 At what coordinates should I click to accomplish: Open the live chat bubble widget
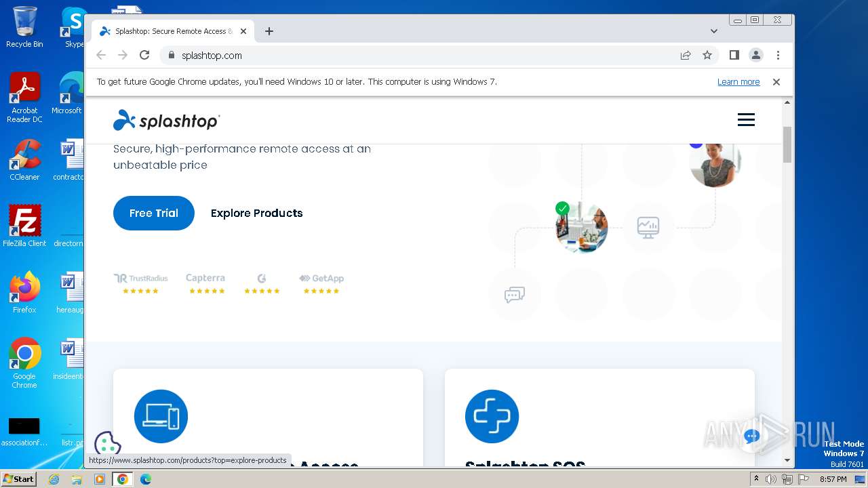[x=751, y=436]
